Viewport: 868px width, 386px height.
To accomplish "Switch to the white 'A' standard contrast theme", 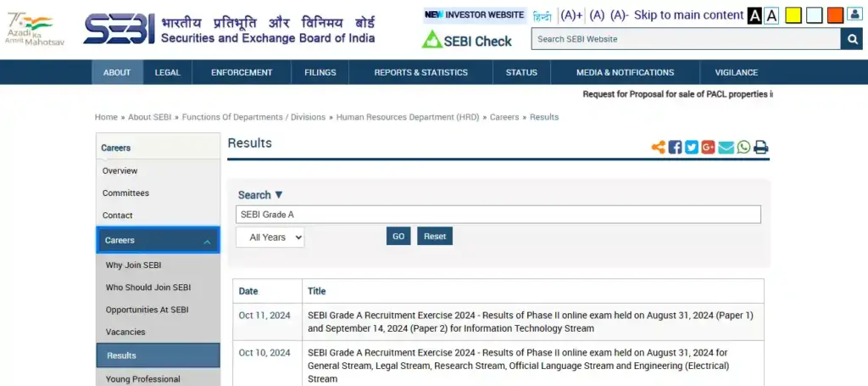I will (x=771, y=15).
